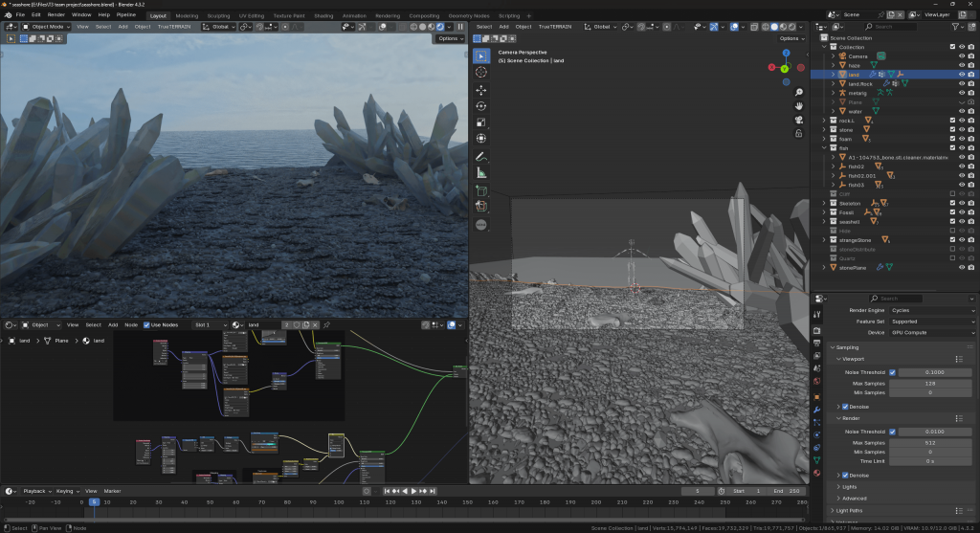Open the Render menu in top bar
The width and height of the screenshot is (980, 533).
[x=56, y=16]
